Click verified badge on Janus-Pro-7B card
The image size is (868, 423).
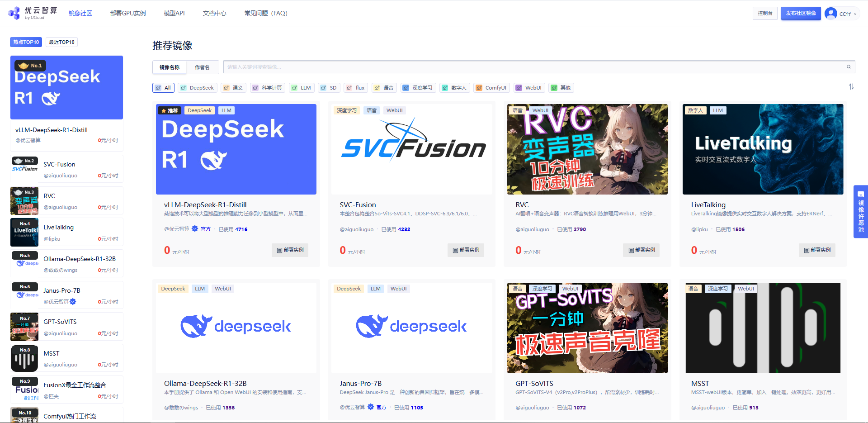click(371, 407)
